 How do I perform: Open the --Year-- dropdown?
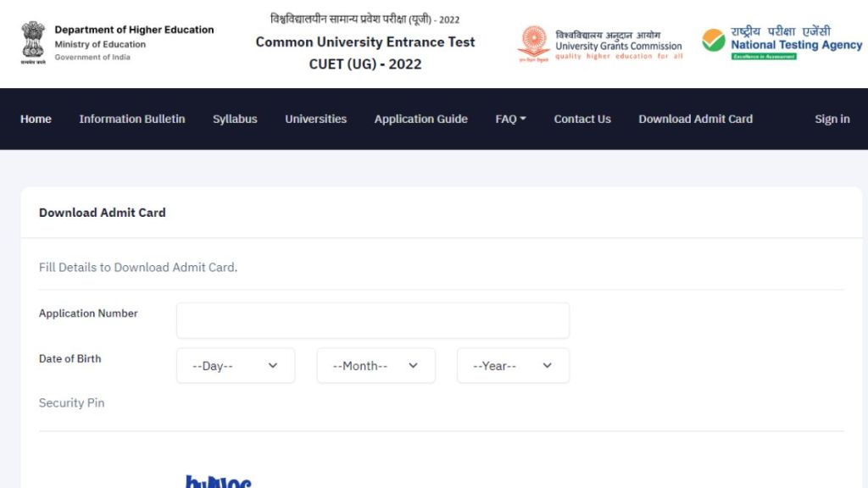(512, 365)
